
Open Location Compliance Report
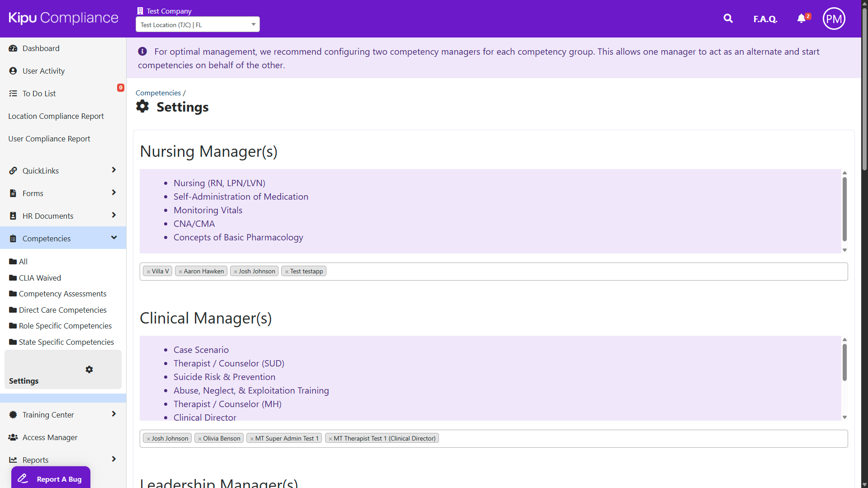click(56, 116)
